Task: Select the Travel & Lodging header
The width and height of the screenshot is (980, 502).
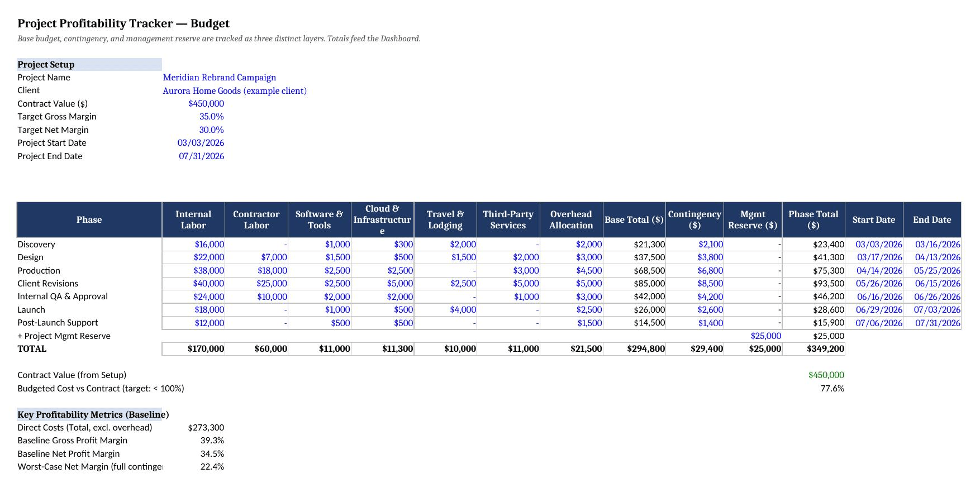Action: tap(445, 220)
